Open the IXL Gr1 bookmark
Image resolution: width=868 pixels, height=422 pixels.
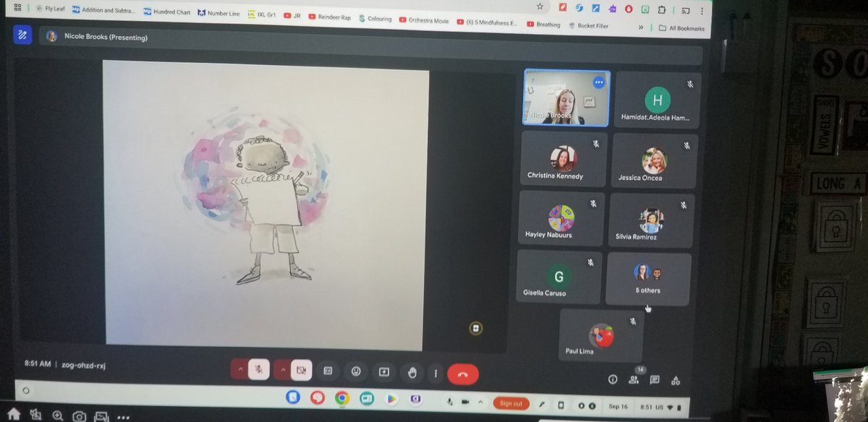261,14
